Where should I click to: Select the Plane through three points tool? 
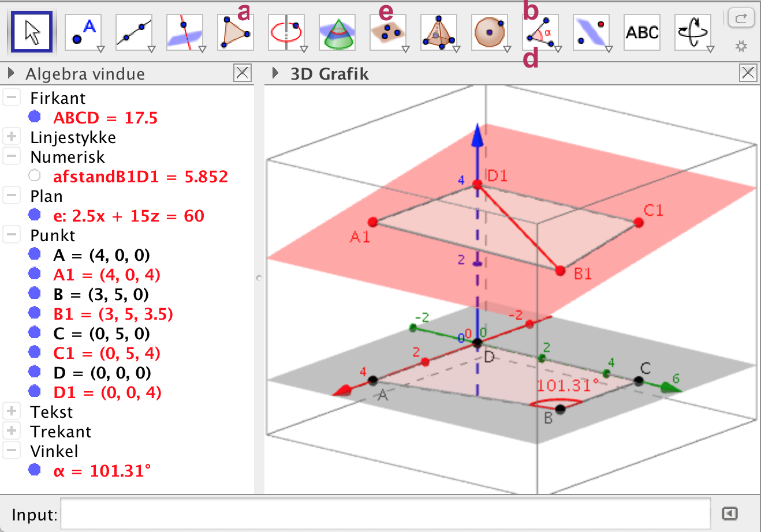click(x=389, y=32)
